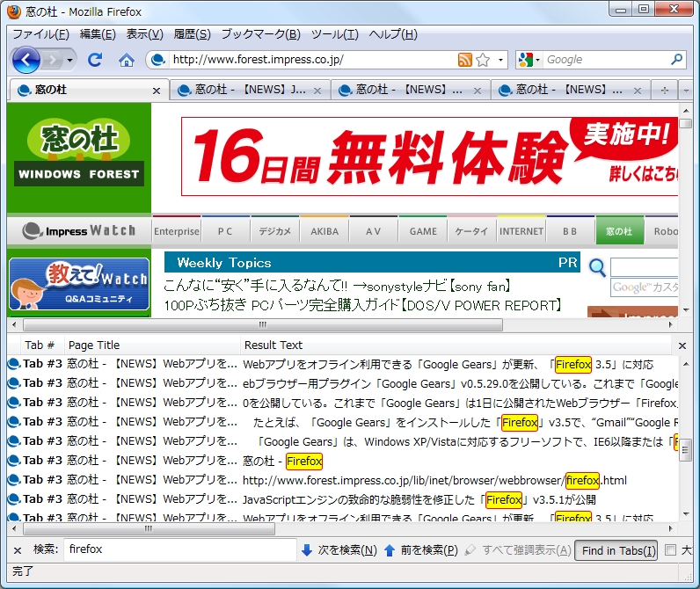Screen dimensions: 700x589
Task: Click the 窓の杜 Windows Forest logo
Action: click(x=79, y=154)
